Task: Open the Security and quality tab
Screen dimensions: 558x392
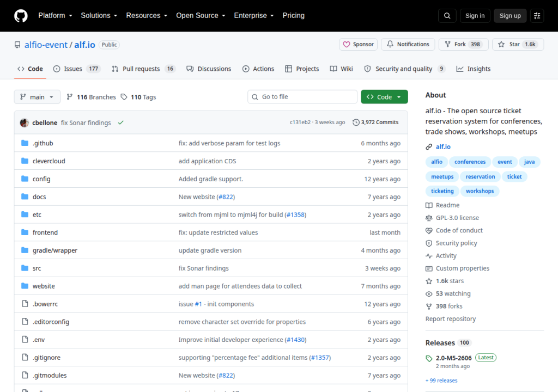Action: click(x=404, y=69)
